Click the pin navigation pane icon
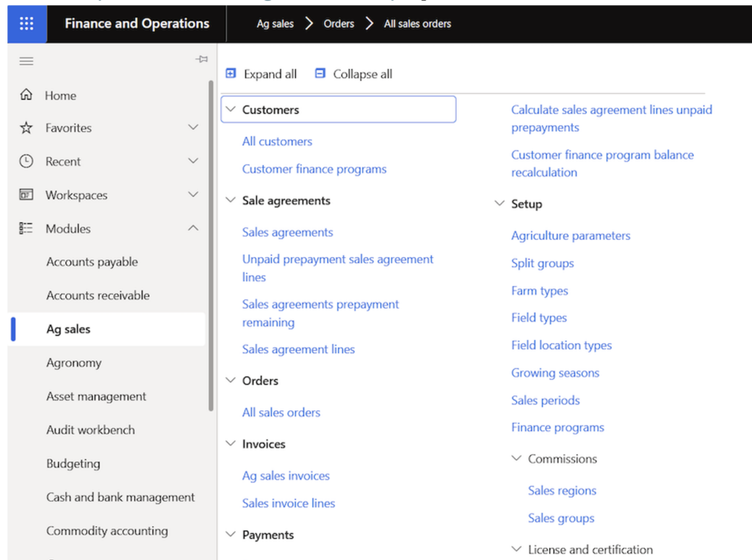Screen dimensions: 752x560 (201, 59)
